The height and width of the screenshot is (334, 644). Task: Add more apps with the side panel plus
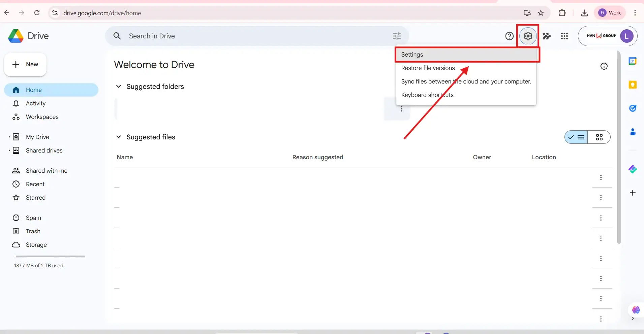coord(633,193)
